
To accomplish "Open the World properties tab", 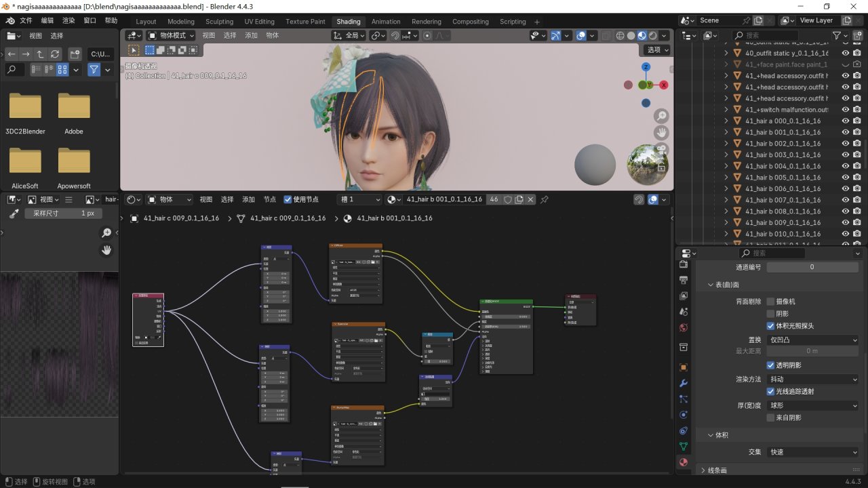I will pyautogui.click(x=684, y=328).
